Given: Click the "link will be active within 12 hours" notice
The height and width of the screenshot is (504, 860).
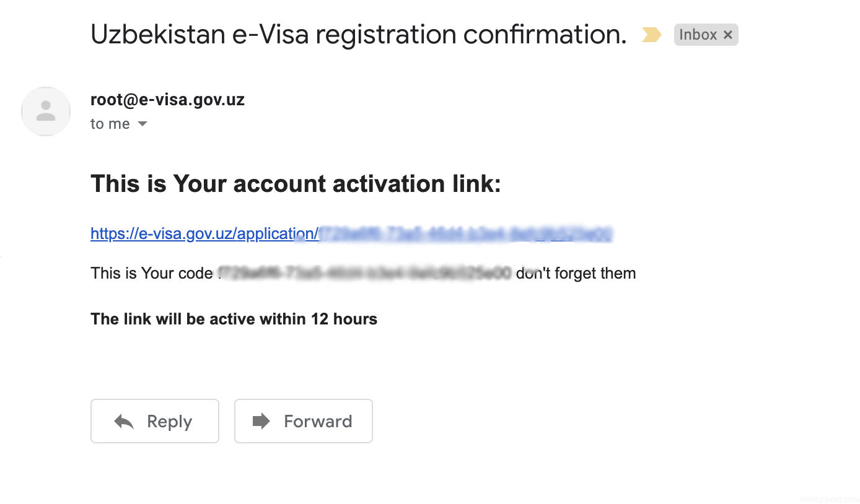Looking at the screenshot, I should (234, 319).
